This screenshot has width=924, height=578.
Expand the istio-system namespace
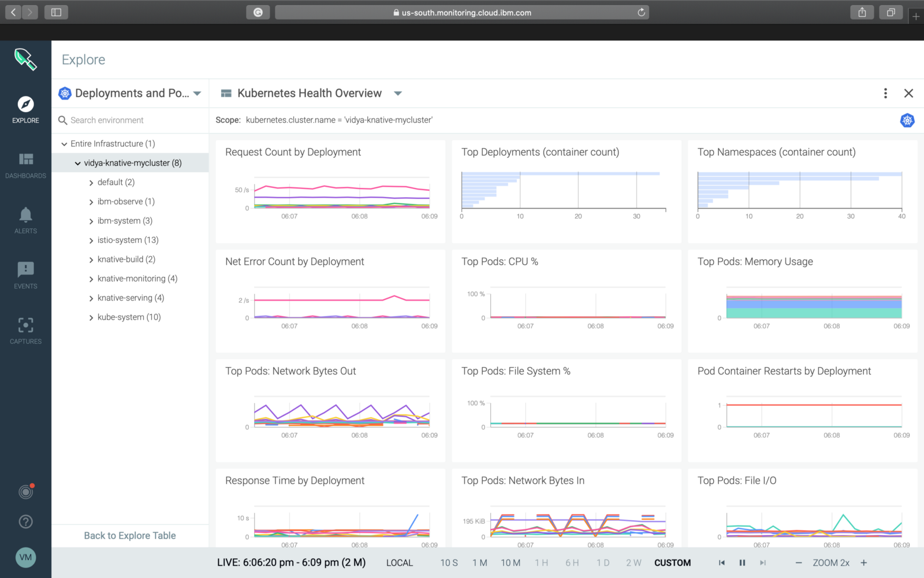pyautogui.click(x=91, y=240)
